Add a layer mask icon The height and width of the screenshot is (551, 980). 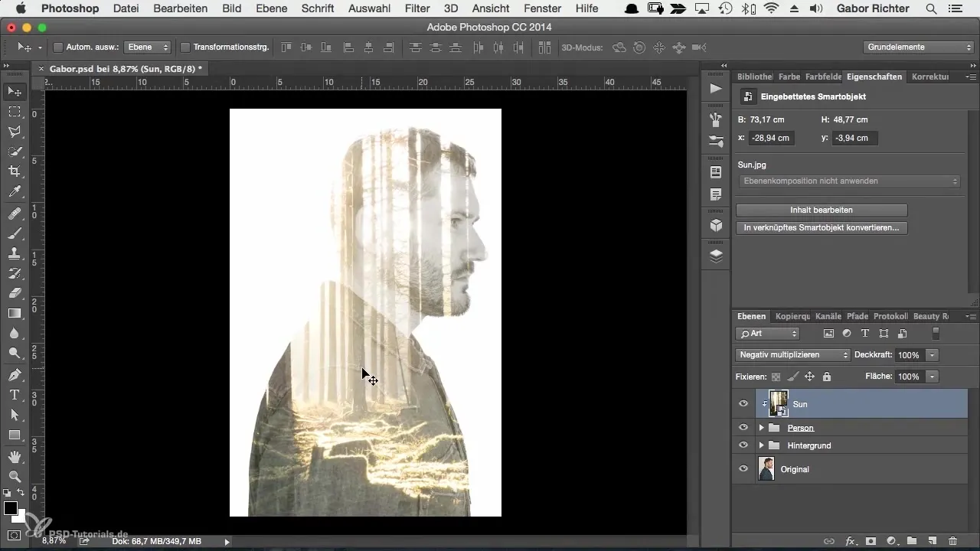(871, 541)
